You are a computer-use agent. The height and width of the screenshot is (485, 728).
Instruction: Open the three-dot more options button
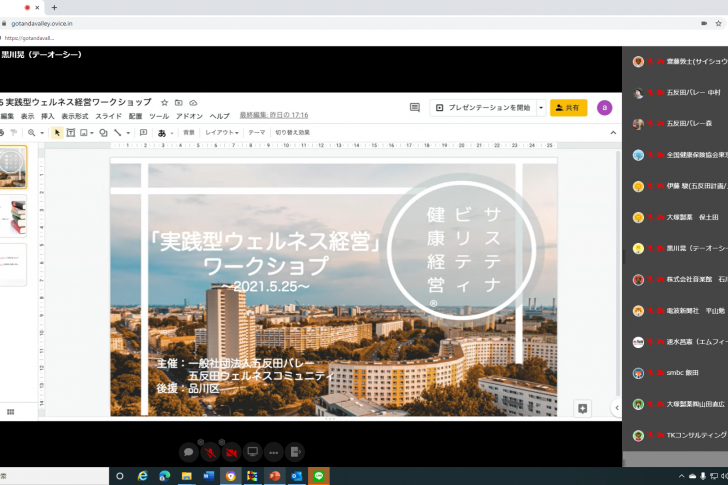(x=273, y=452)
